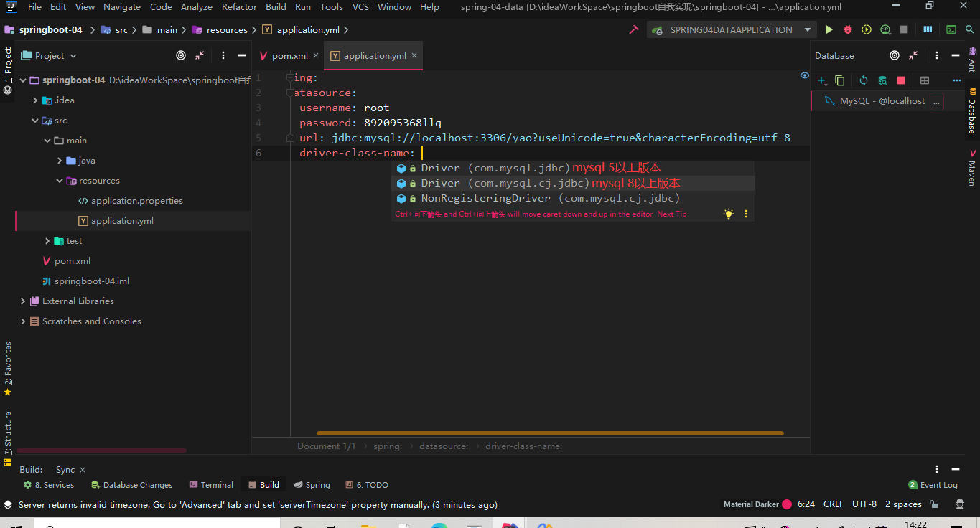Open Database panel options menu

coord(937,55)
